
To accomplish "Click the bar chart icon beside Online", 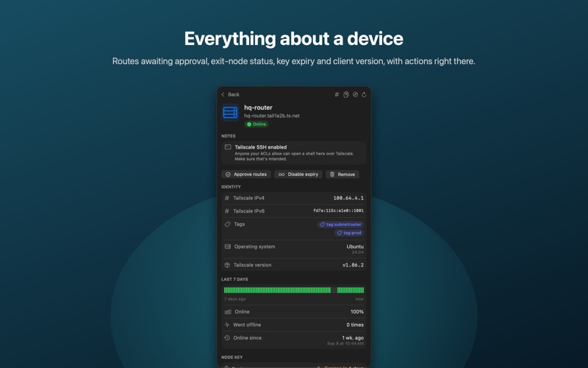I will click(228, 311).
